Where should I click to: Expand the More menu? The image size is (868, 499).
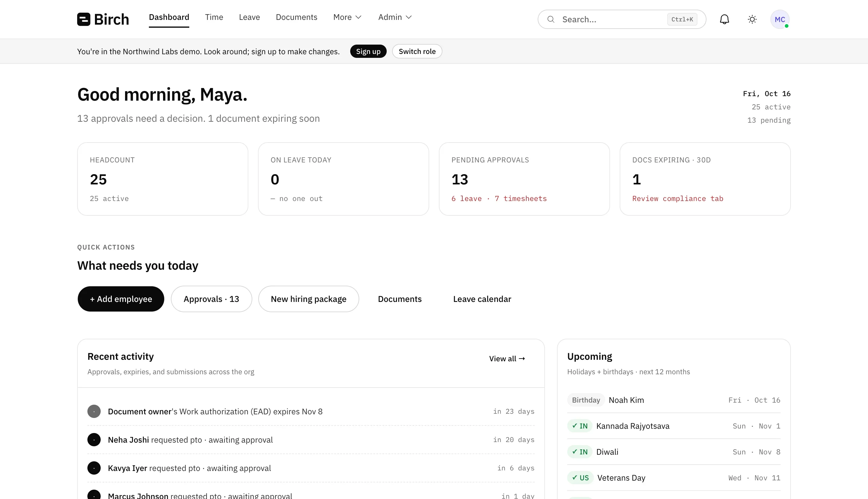point(347,17)
